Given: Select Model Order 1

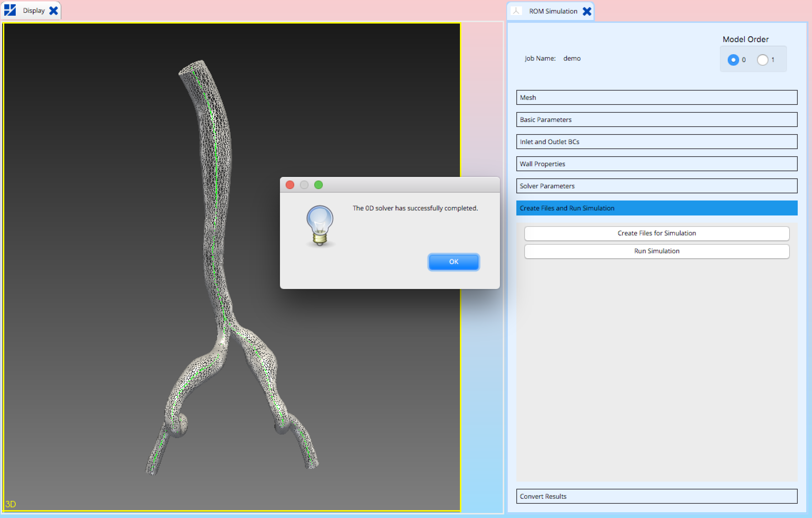Looking at the screenshot, I should [x=763, y=60].
